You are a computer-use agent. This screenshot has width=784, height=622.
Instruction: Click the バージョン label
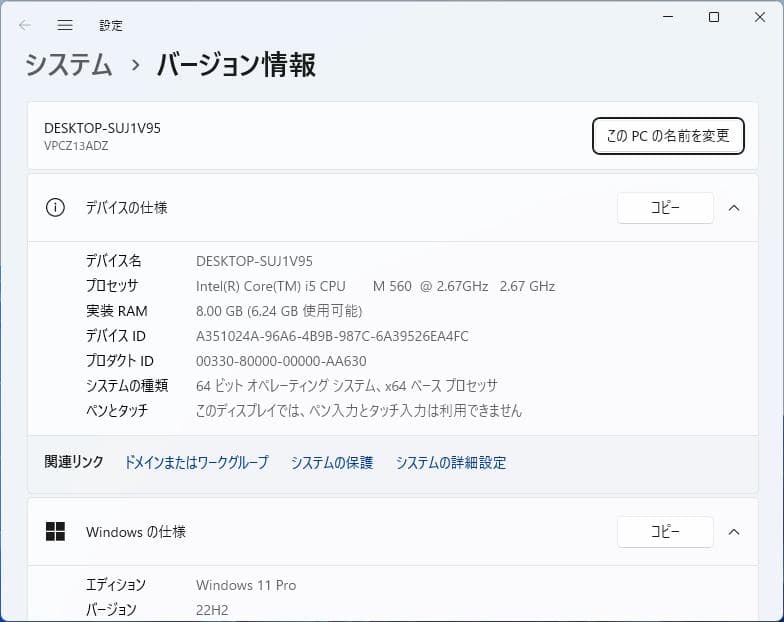pyautogui.click(x=111, y=610)
